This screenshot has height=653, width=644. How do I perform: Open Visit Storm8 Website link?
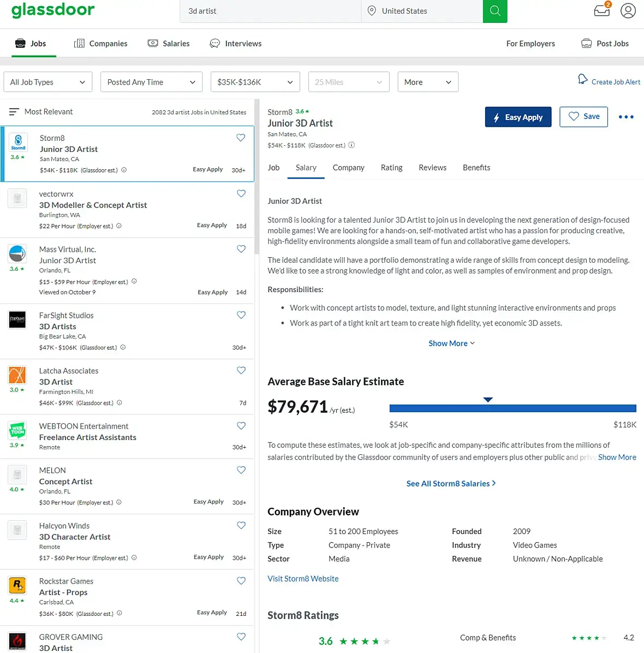pyautogui.click(x=303, y=578)
